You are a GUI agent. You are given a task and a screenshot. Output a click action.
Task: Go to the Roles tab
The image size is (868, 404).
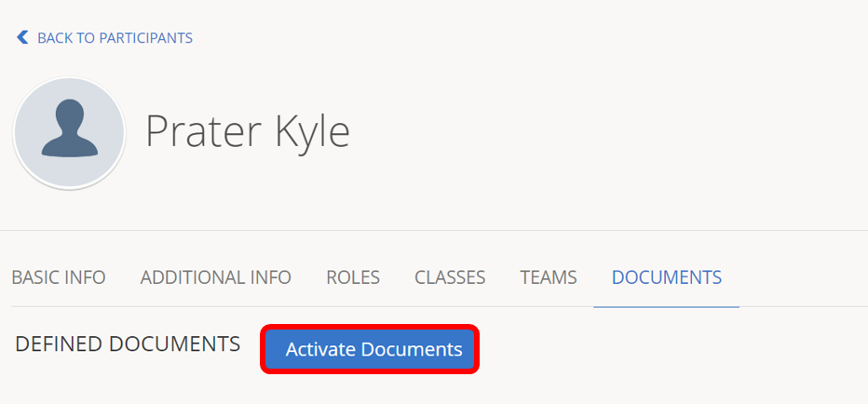tap(352, 277)
